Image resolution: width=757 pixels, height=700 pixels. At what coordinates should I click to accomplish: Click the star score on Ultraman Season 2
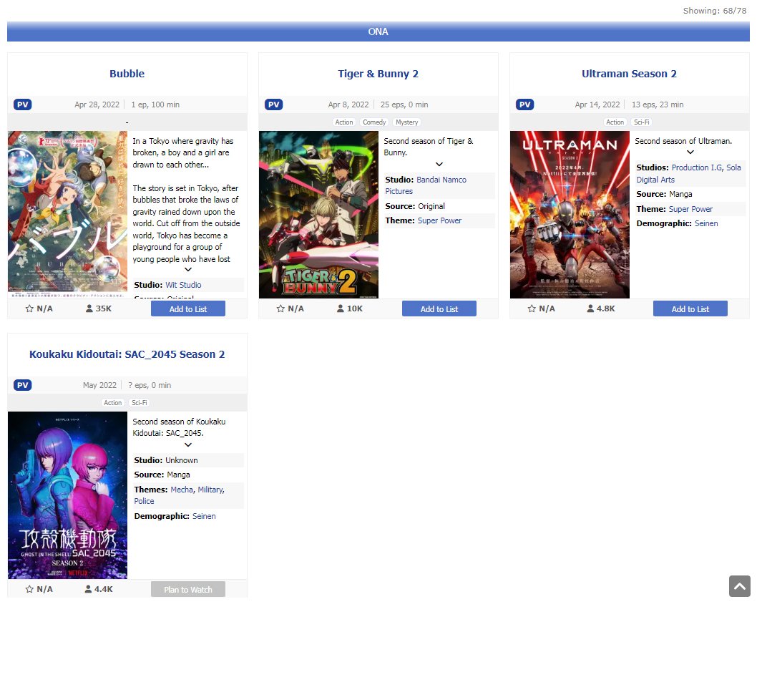click(x=541, y=308)
